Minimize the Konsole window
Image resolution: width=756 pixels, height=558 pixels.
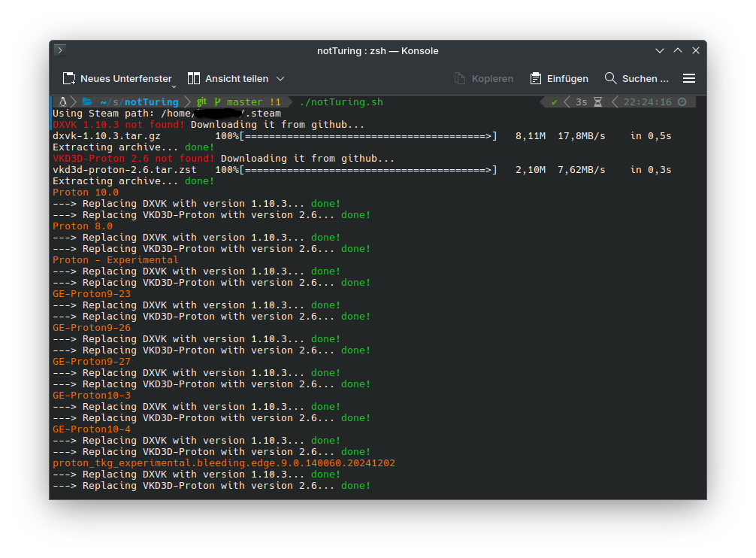tap(660, 50)
